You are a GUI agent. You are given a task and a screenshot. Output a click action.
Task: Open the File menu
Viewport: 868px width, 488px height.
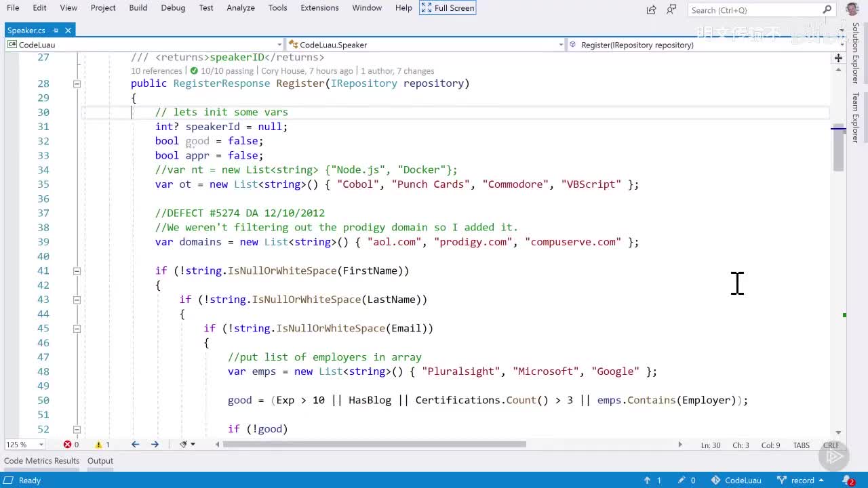pos(13,7)
